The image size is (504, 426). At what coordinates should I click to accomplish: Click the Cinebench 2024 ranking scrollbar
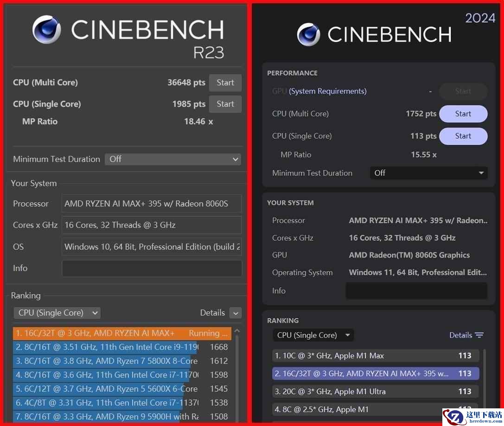coord(485,380)
